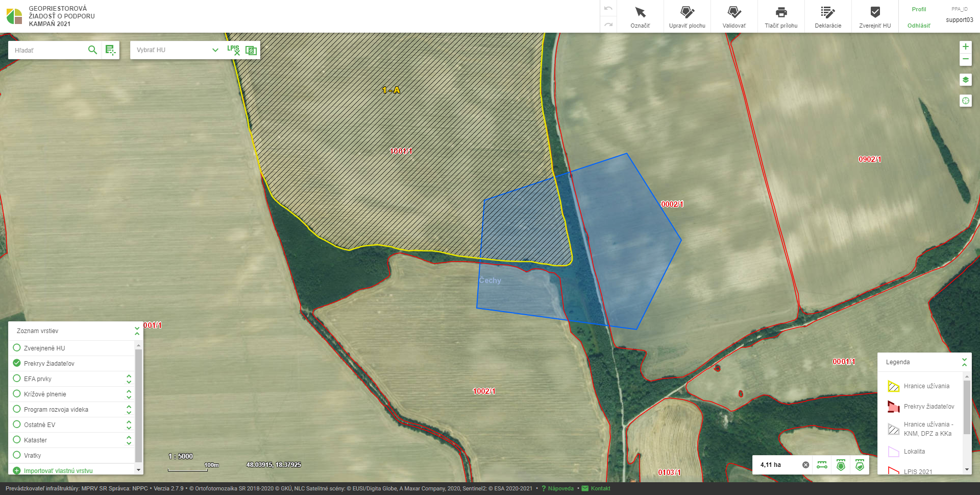Open the Nápoveda help link
Viewport: 980px width, 495px height.
tap(561, 488)
